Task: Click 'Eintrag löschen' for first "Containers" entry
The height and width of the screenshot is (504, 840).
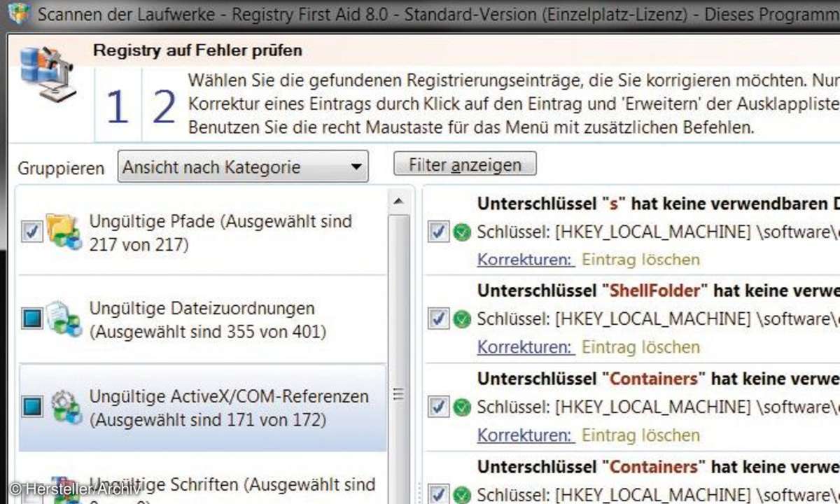Action: [640, 435]
